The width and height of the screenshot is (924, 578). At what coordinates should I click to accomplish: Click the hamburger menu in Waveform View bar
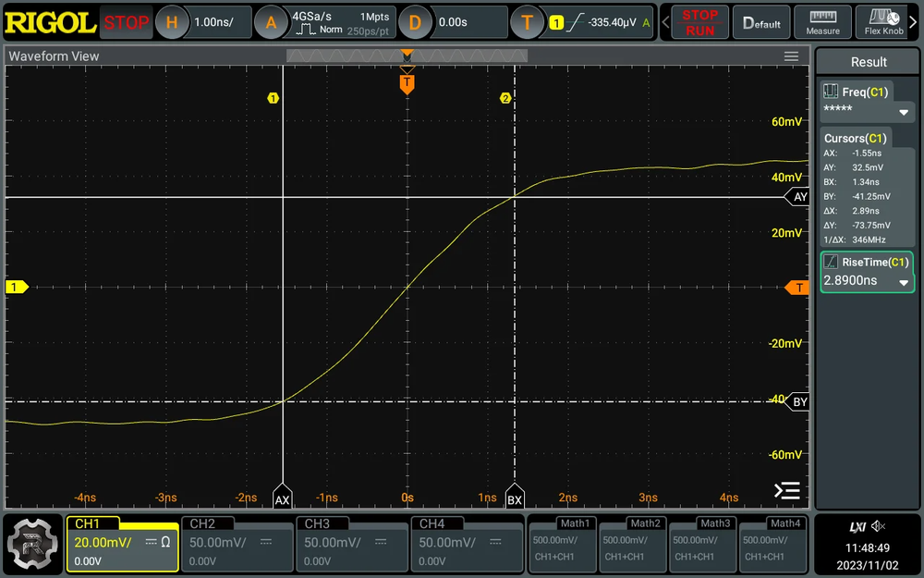point(792,55)
